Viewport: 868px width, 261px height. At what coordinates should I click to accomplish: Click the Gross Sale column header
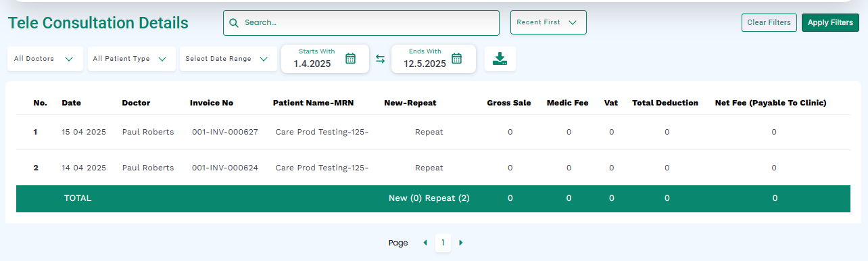tap(509, 103)
